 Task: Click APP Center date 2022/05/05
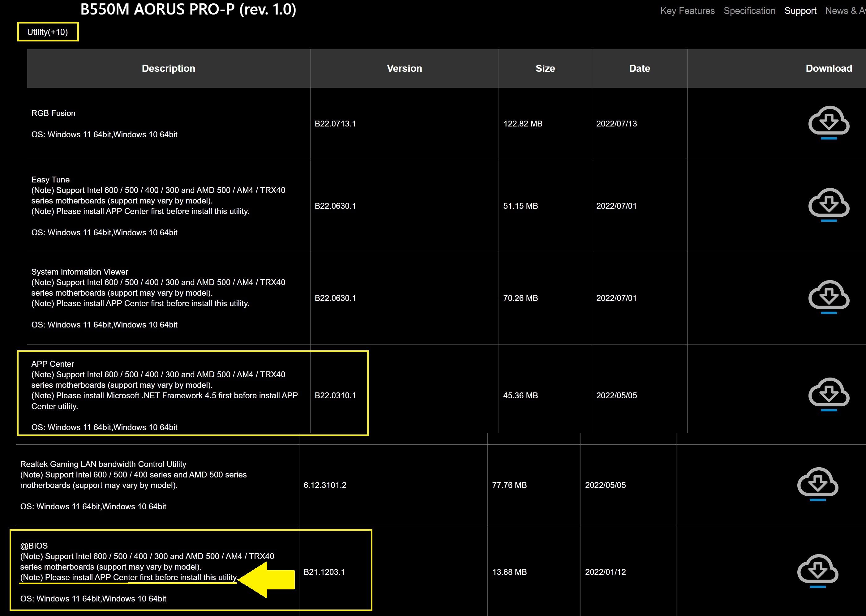[616, 395]
